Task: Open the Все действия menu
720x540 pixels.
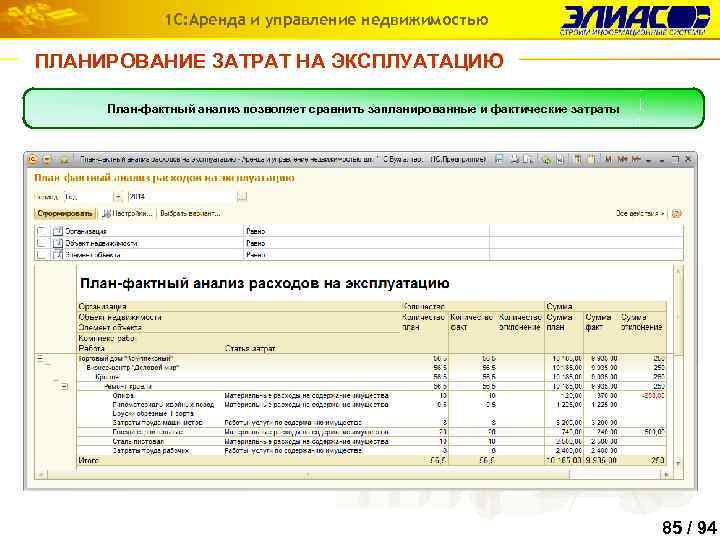Action: coord(640,214)
